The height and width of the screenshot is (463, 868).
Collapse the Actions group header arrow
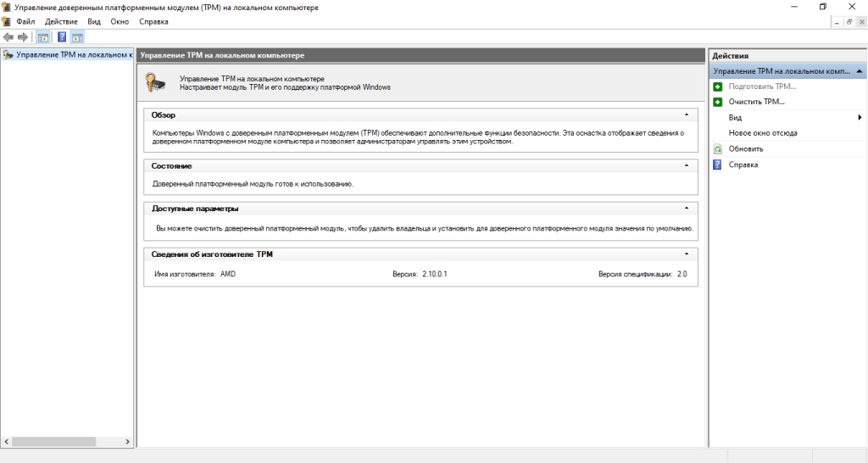coord(860,71)
